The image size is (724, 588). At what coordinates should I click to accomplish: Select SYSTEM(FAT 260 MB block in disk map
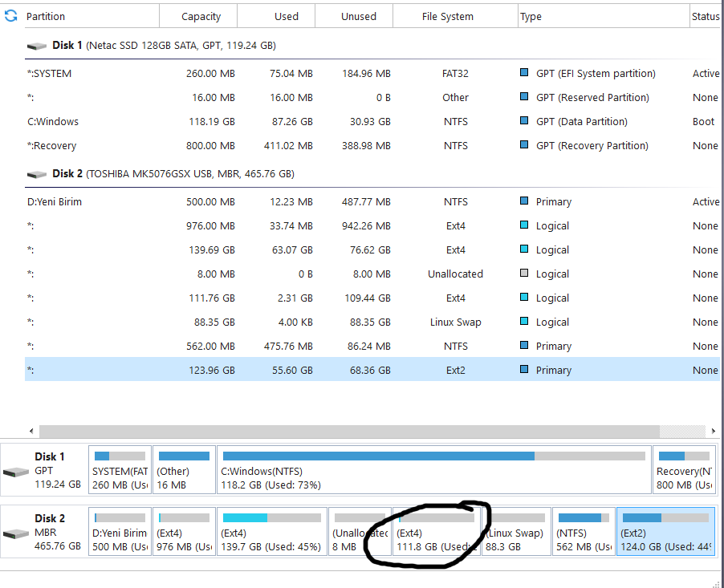click(120, 469)
